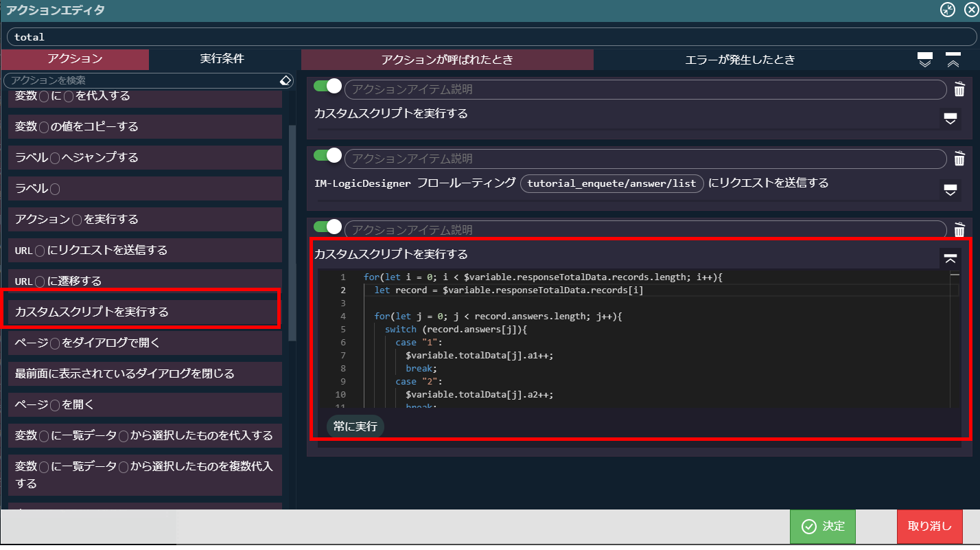Click the request action item description field
980x550 pixels.
click(645, 159)
